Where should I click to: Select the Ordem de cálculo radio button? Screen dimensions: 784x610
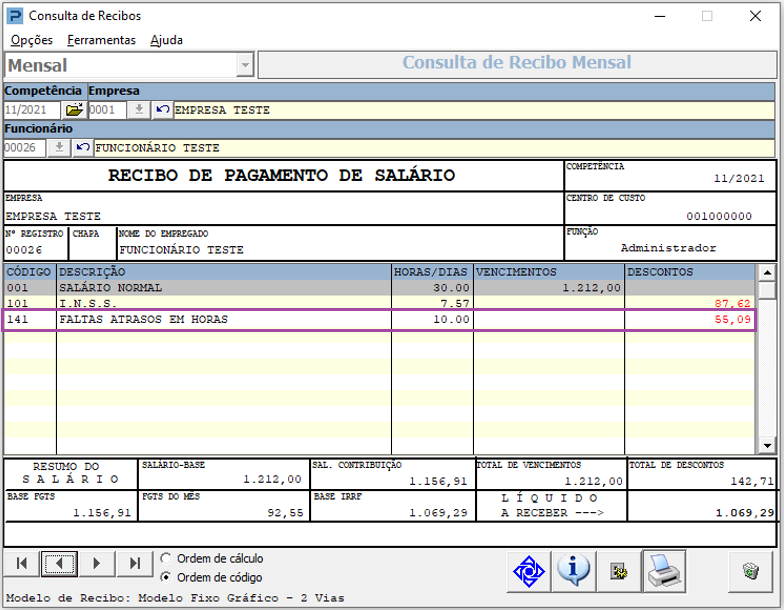click(x=166, y=558)
